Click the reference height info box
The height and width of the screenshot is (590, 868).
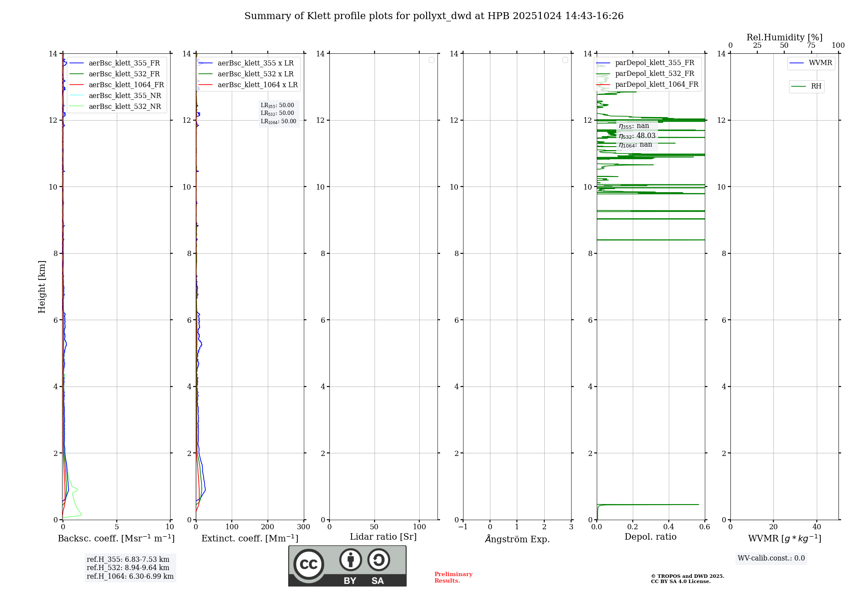click(x=130, y=568)
